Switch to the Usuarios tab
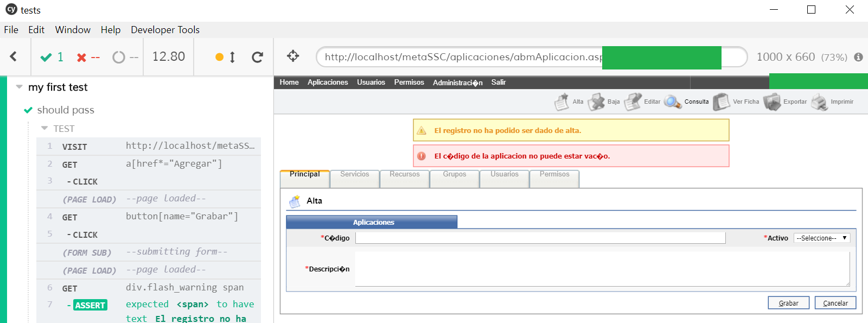 (505, 178)
